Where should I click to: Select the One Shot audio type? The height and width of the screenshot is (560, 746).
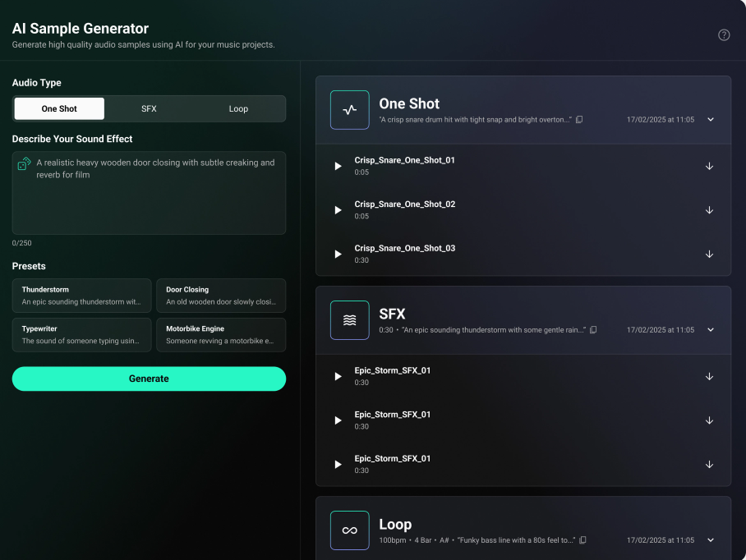[59, 108]
